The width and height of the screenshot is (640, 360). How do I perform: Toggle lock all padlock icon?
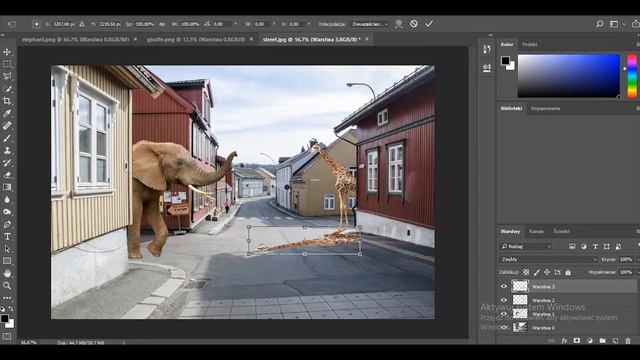pos(568,272)
